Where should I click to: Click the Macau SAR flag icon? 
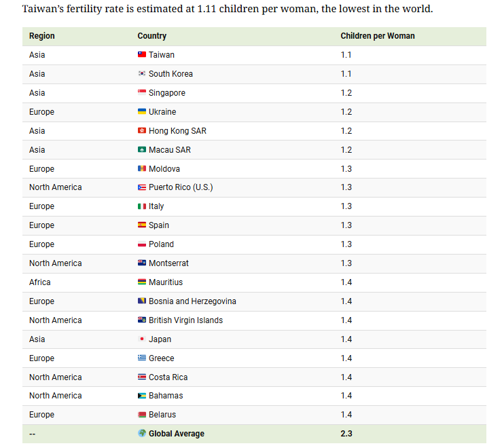pos(142,149)
